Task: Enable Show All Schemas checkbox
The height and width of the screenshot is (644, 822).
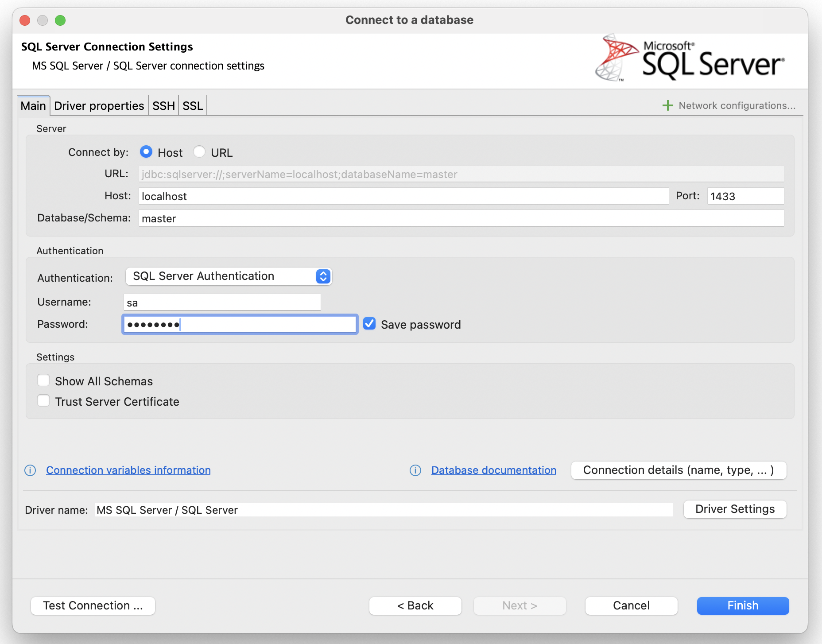Action: pyautogui.click(x=43, y=380)
